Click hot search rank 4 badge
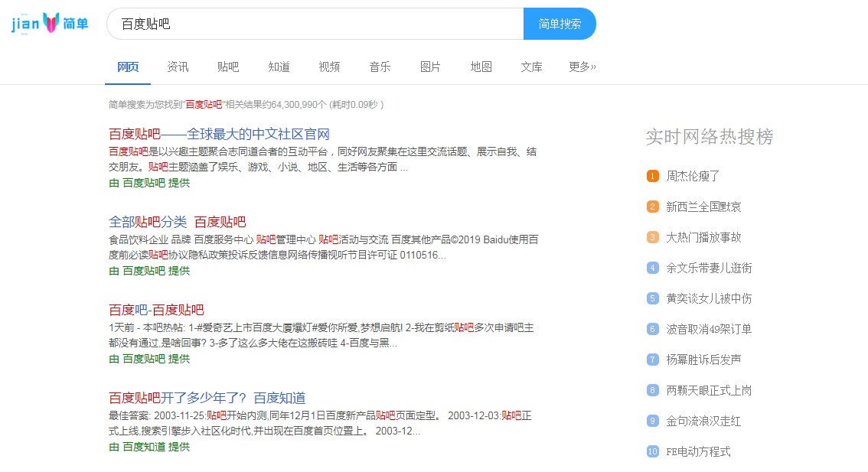The image size is (868, 472). pos(653,268)
